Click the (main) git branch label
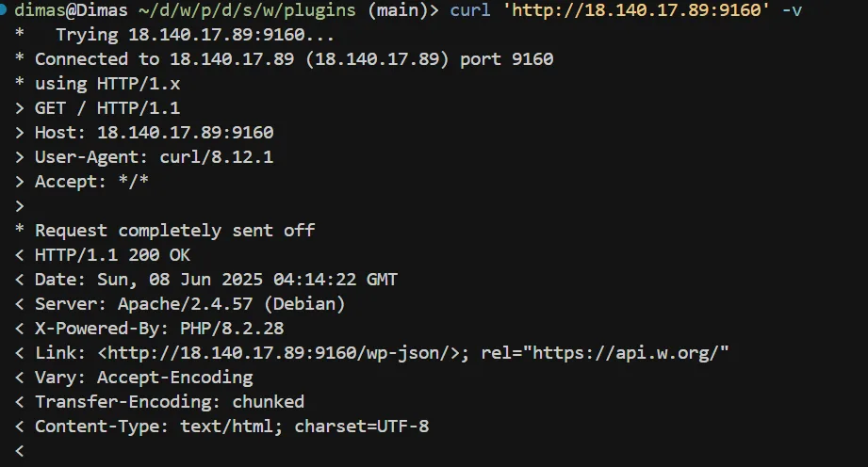The height and width of the screenshot is (467, 868). tap(399, 10)
